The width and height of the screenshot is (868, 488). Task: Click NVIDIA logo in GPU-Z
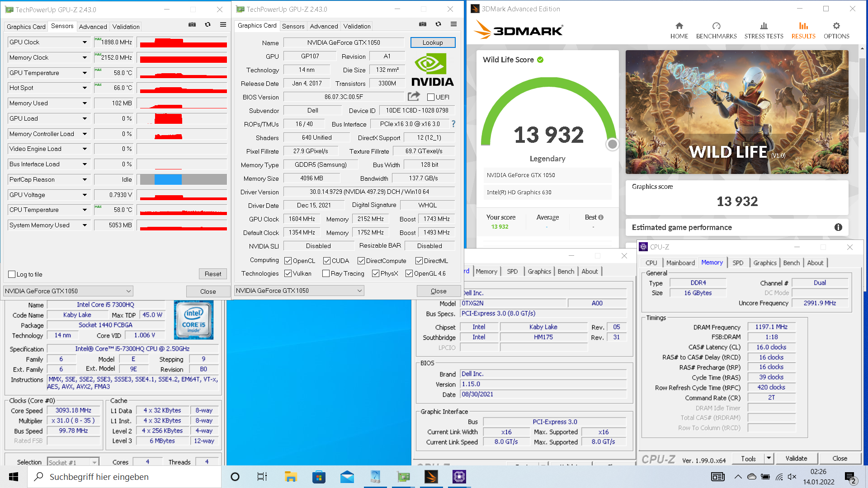click(x=432, y=70)
